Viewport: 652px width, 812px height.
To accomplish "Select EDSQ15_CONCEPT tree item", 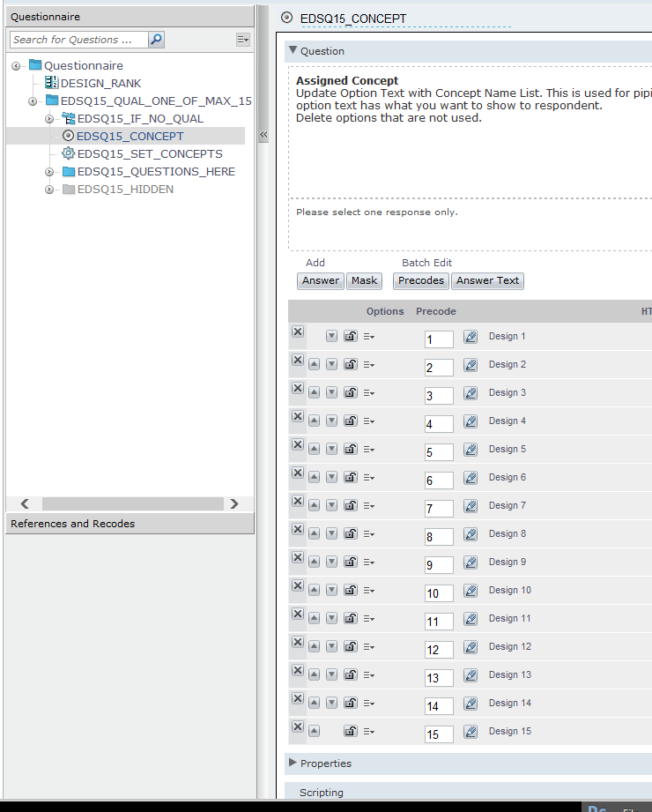I will coord(130,136).
